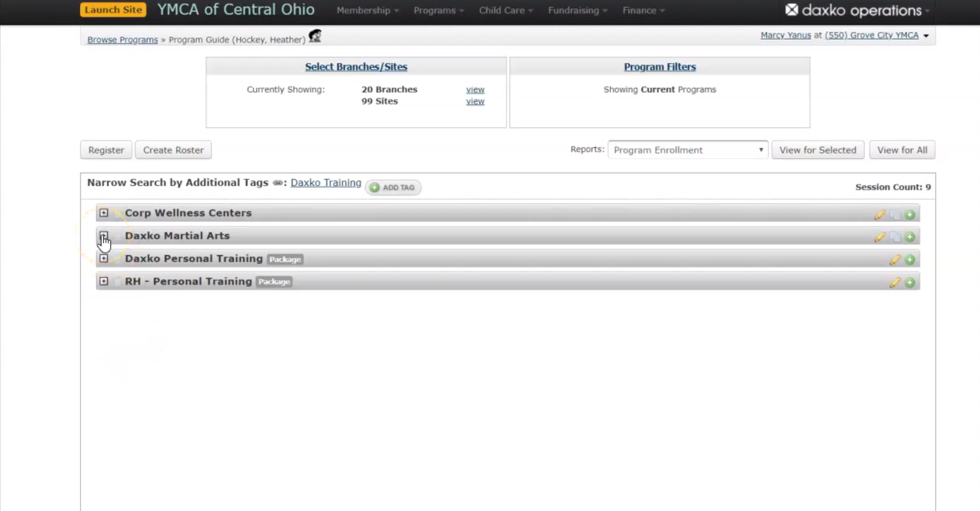Click the Showing Current Programs text
980x511 pixels.
[660, 90]
